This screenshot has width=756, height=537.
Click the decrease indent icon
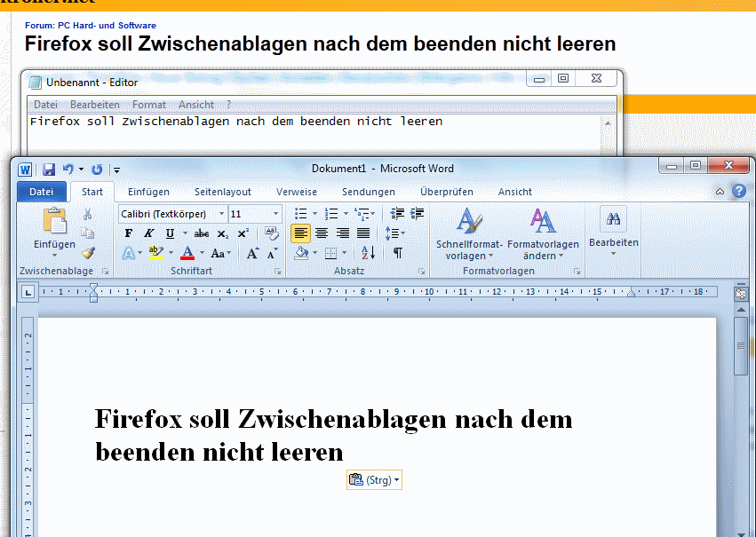click(x=397, y=213)
